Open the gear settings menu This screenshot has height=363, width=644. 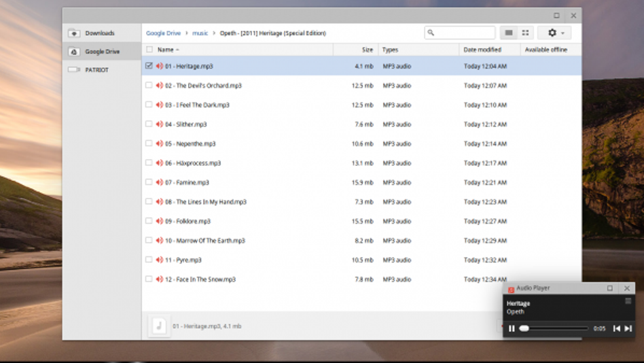pyautogui.click(x=554, y=33)
